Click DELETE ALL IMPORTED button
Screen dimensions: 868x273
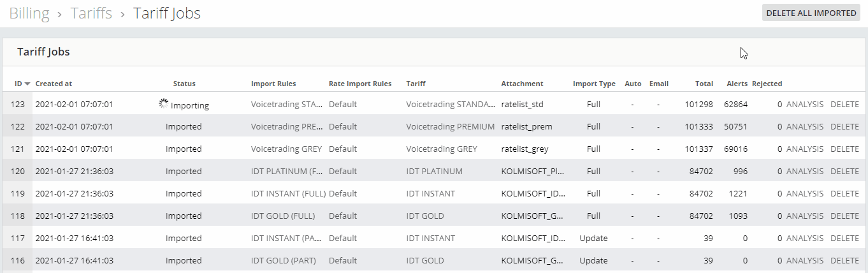coord(811,13)
